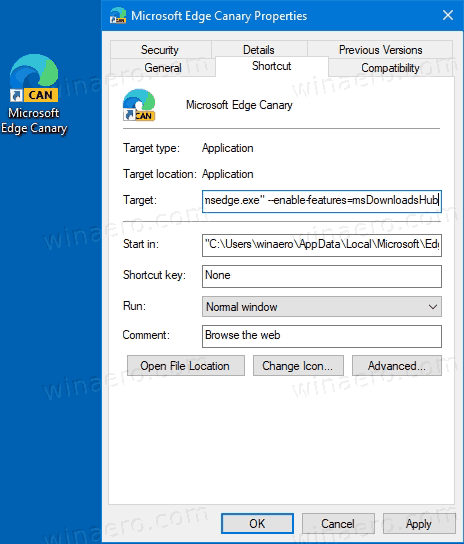This screenshot has height=544, width=464.
Task: Click the Target: field label
Action: pos(140,200)
